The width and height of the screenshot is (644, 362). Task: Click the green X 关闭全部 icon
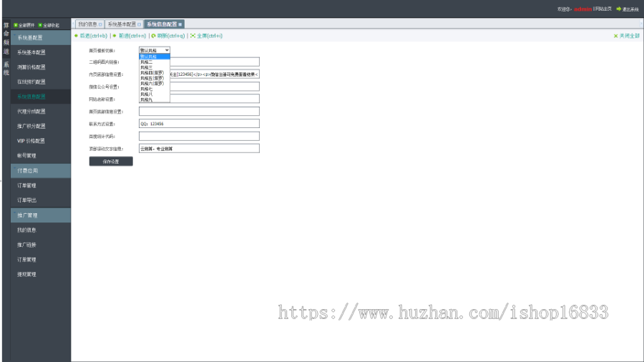tap(615, 36)
